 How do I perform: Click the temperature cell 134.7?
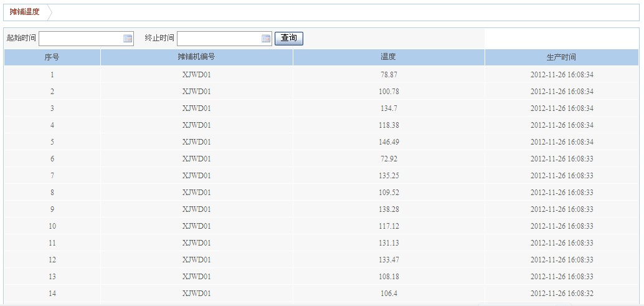pos(388,108)
